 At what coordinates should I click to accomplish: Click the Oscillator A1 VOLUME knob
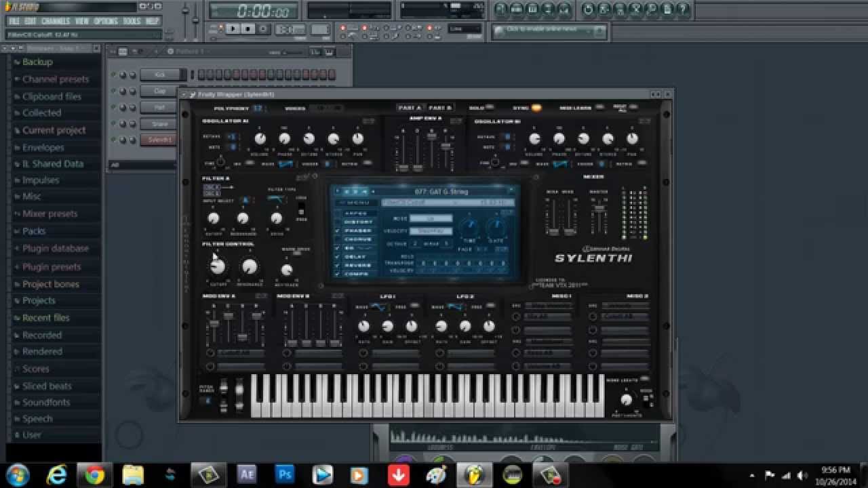[x=260, y=139]
